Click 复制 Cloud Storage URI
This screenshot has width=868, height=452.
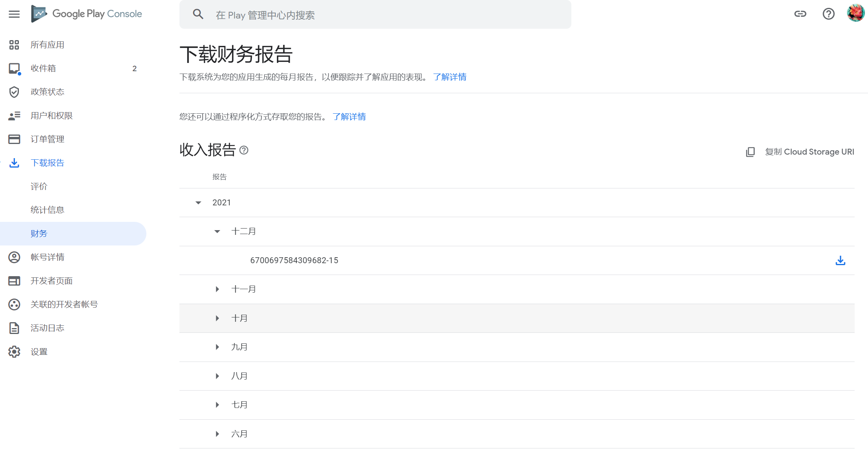point(809,152)
